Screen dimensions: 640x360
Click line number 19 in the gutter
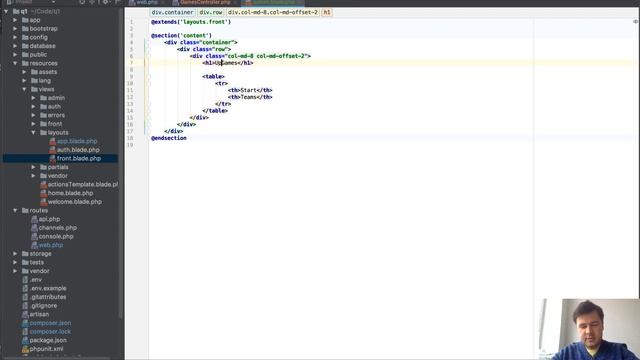coord(130,145)
